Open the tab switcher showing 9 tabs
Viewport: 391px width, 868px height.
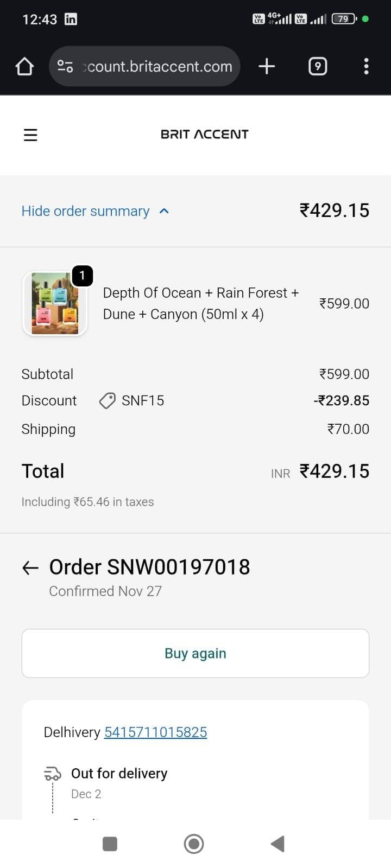click(318, 66)
